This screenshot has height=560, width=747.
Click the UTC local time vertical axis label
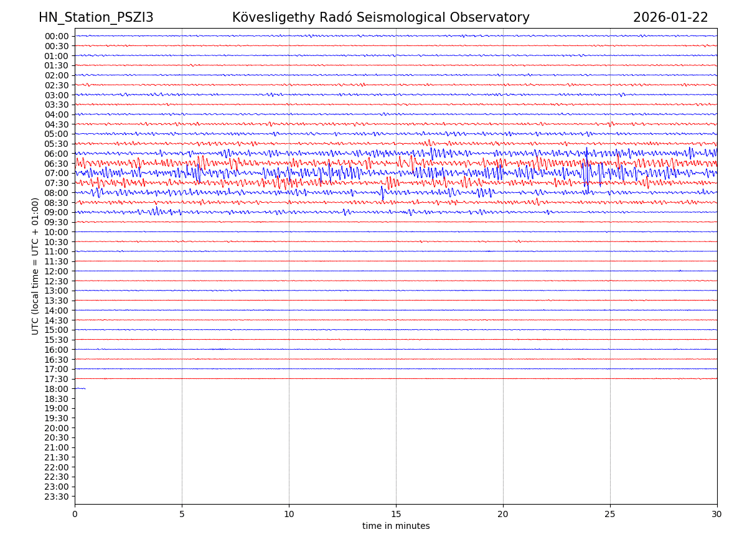click(35, 266)
